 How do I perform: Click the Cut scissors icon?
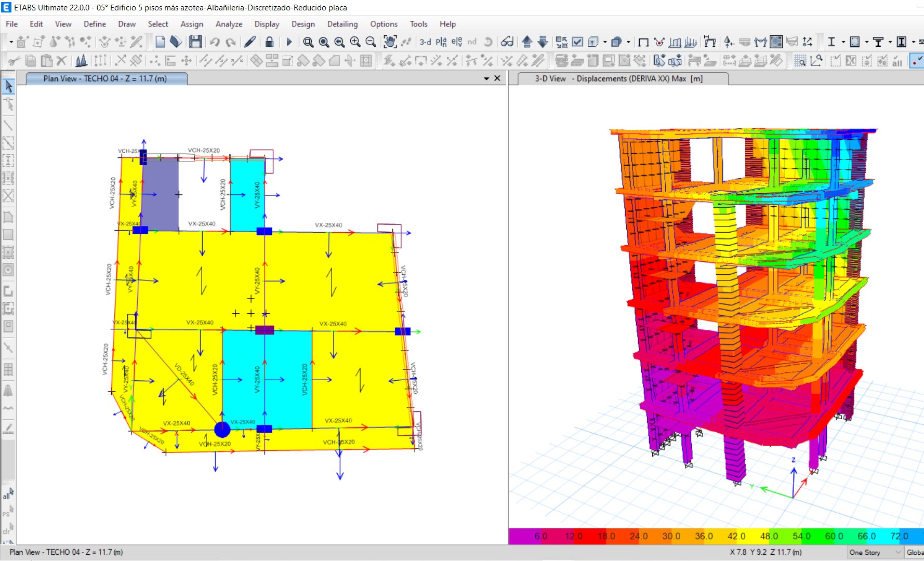pos(14,61)
